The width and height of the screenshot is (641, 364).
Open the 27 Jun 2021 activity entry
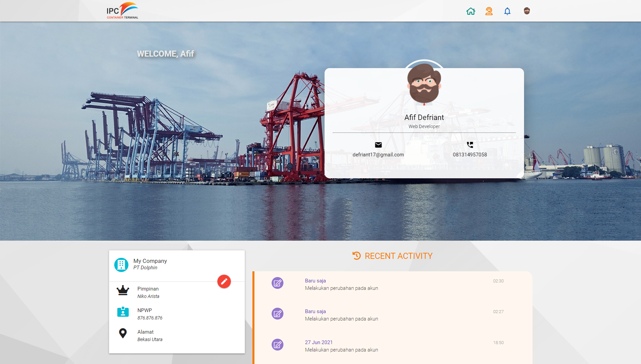(x=341, y=346)
